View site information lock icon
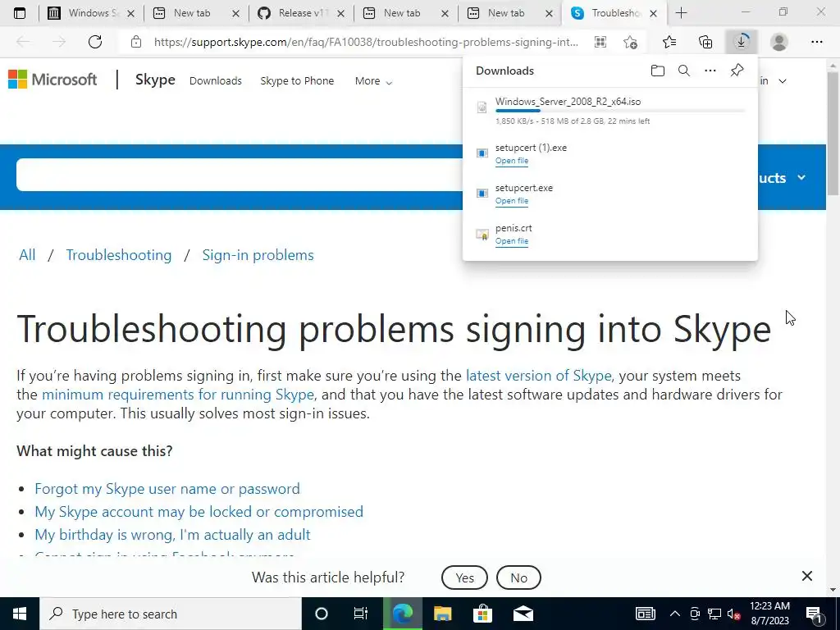 (x=136, y=42)
